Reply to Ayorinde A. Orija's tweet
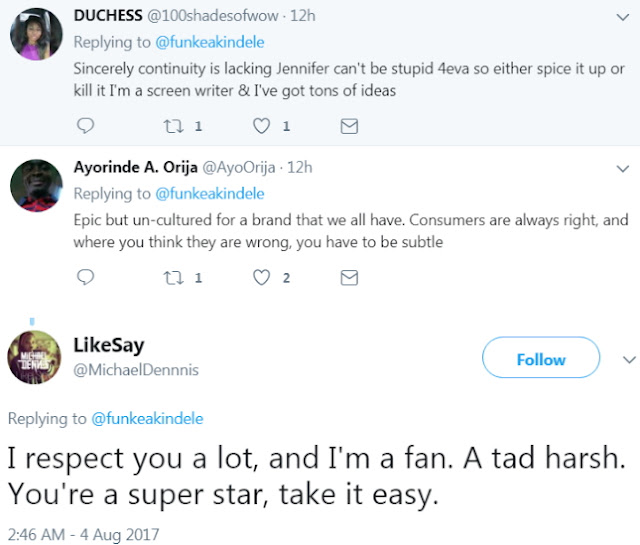 click(86, 277)
